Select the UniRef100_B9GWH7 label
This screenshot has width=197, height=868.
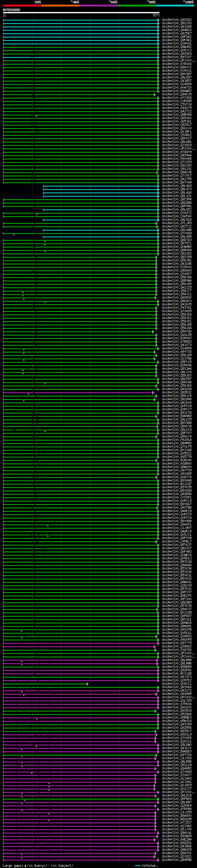click(x=177, y=91)
